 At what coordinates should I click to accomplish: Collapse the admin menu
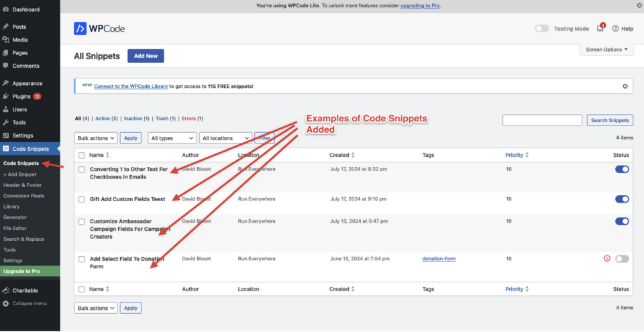(30, 304)
